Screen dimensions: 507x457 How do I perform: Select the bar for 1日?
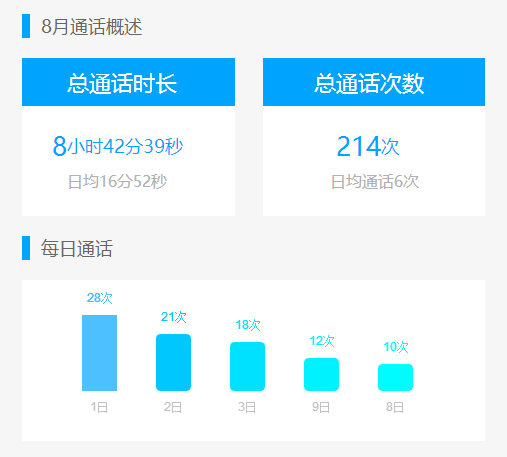(99, 353)
